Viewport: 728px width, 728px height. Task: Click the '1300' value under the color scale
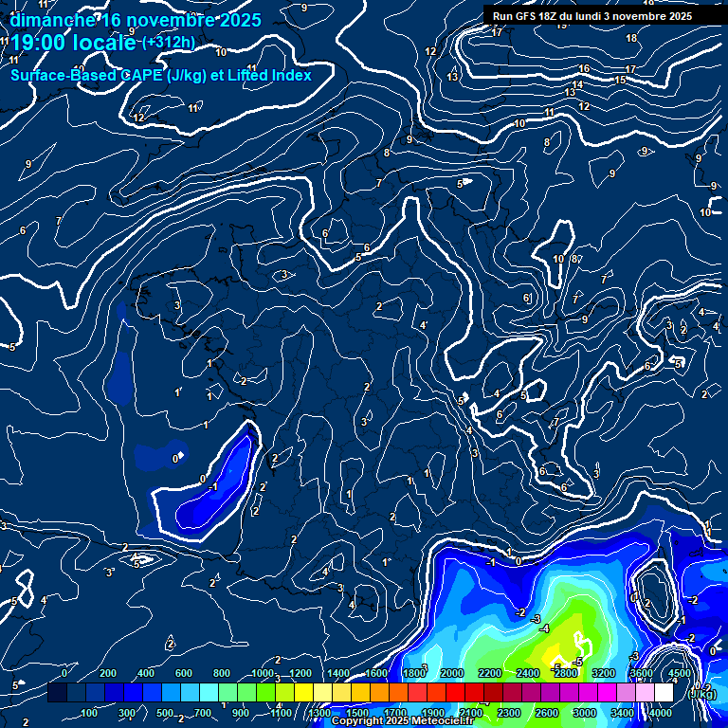tap(319, 713)
